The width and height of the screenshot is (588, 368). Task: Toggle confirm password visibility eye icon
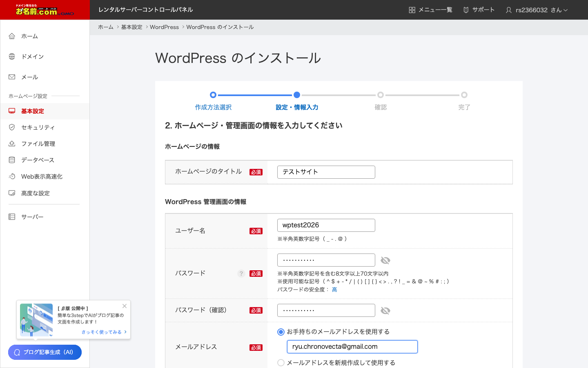click(385, 311)
